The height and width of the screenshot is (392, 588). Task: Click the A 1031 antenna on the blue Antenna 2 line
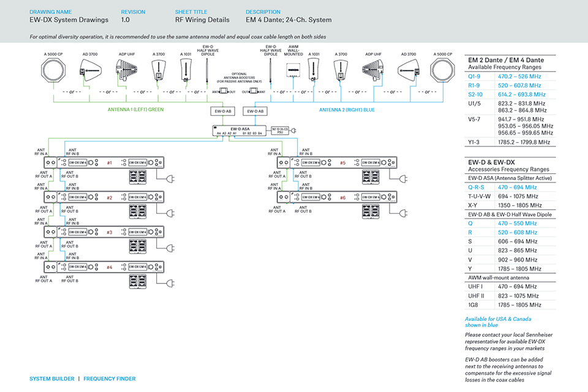[314, 70]
